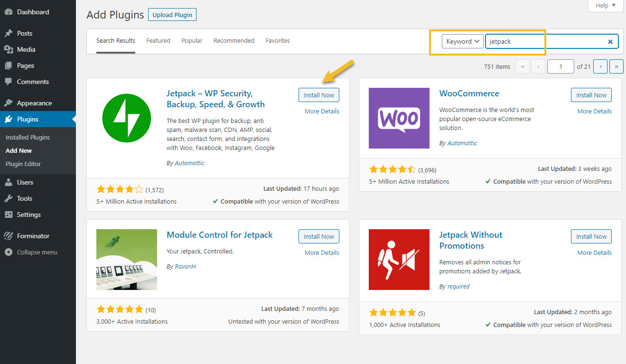The width and height of the screenshot is (626, 364).
Task: Open Plugin Editor submenu item
Action: 23,164
